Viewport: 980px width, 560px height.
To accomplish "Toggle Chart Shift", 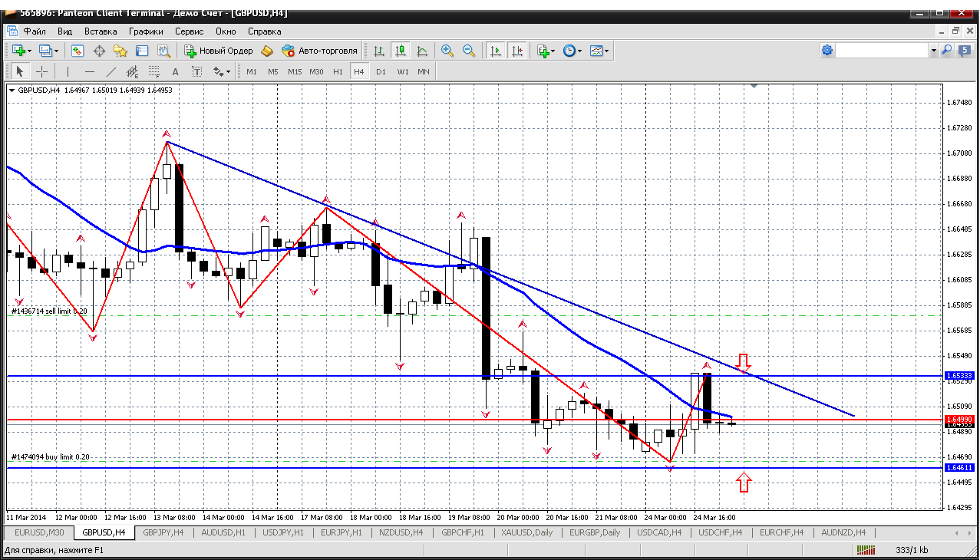I will pos(517,51).
